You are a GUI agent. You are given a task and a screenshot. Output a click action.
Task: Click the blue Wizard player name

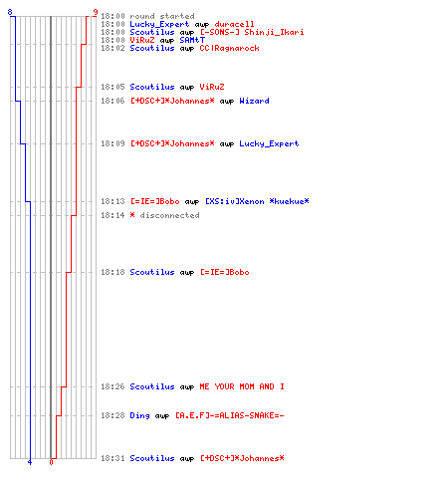tap(254, 101)
